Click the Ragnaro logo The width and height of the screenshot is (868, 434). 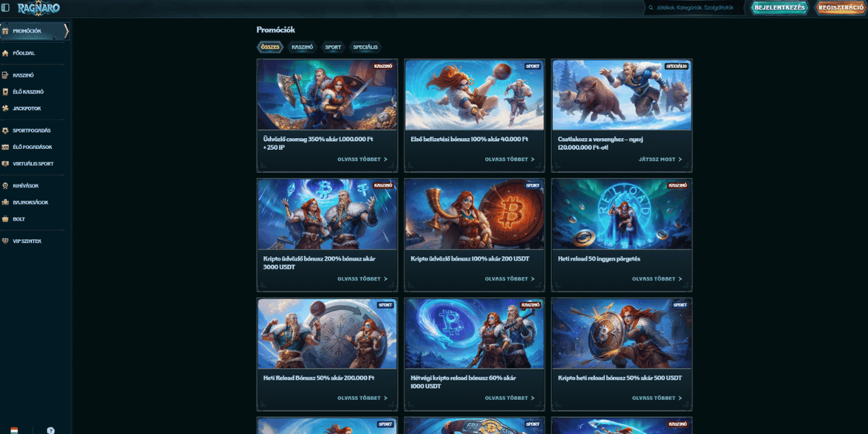coord(38,8)
